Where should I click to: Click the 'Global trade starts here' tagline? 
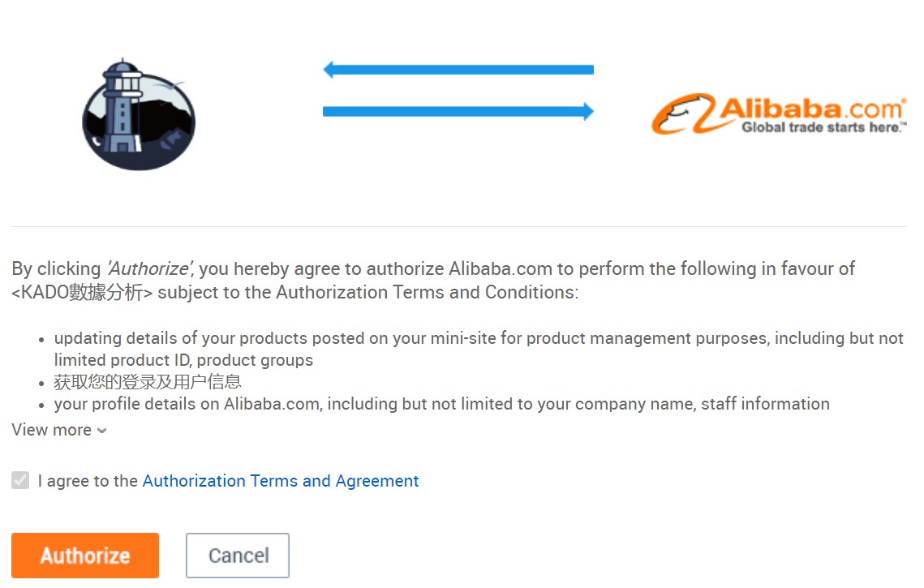click(823, 127)
